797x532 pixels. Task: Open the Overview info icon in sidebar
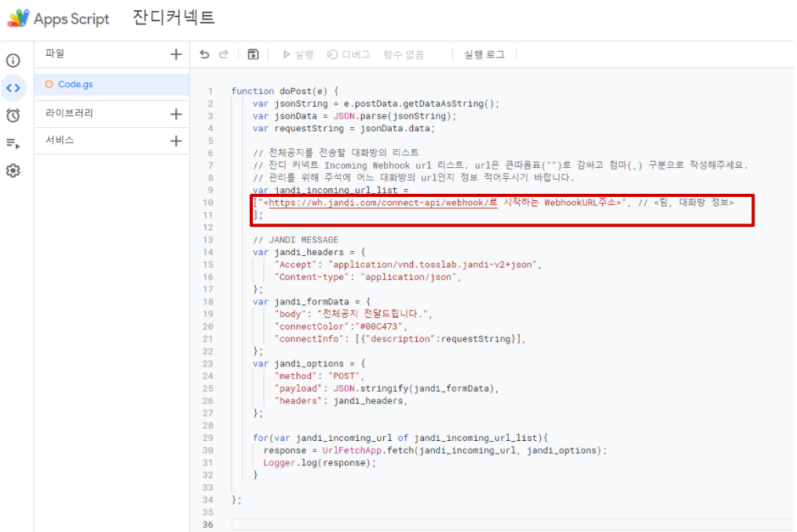tap(13, 60)
